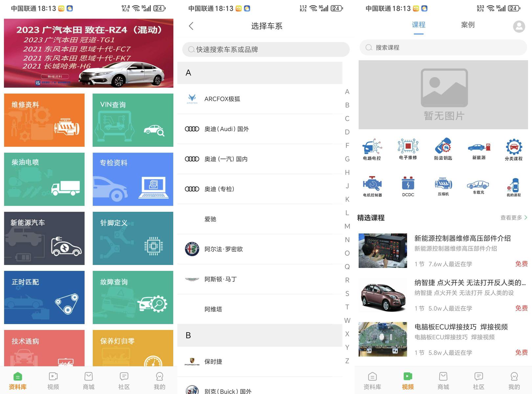532x394 pixels.
Task: Open the 电脑板ECU焊接技巧 course
Action: click(443, 339)
